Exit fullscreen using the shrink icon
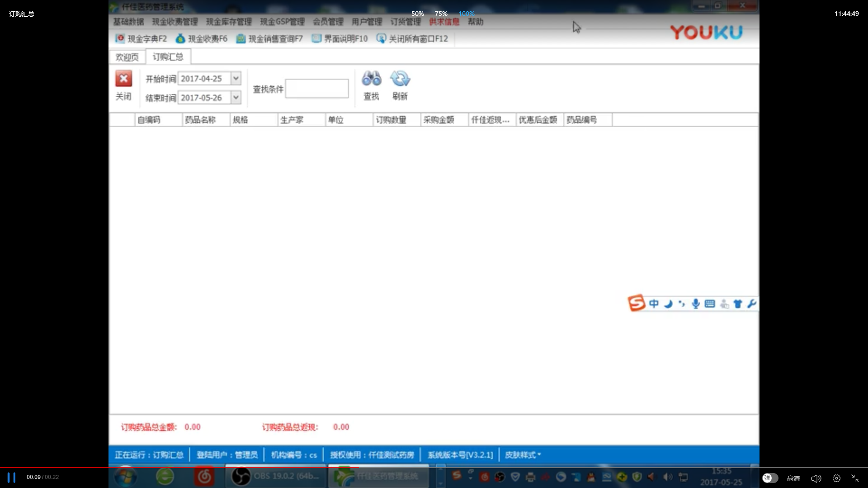 855,478
